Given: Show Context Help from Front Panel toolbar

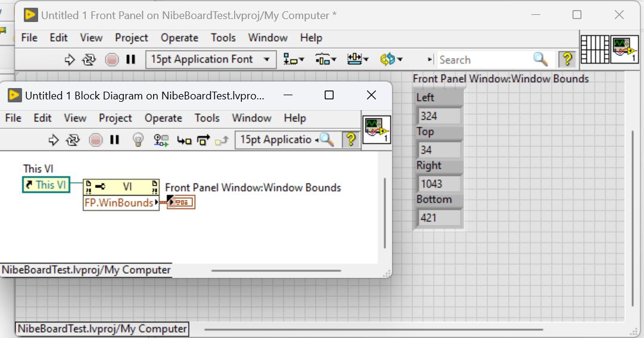Looking at the screenshot, I should pos(567,60).
